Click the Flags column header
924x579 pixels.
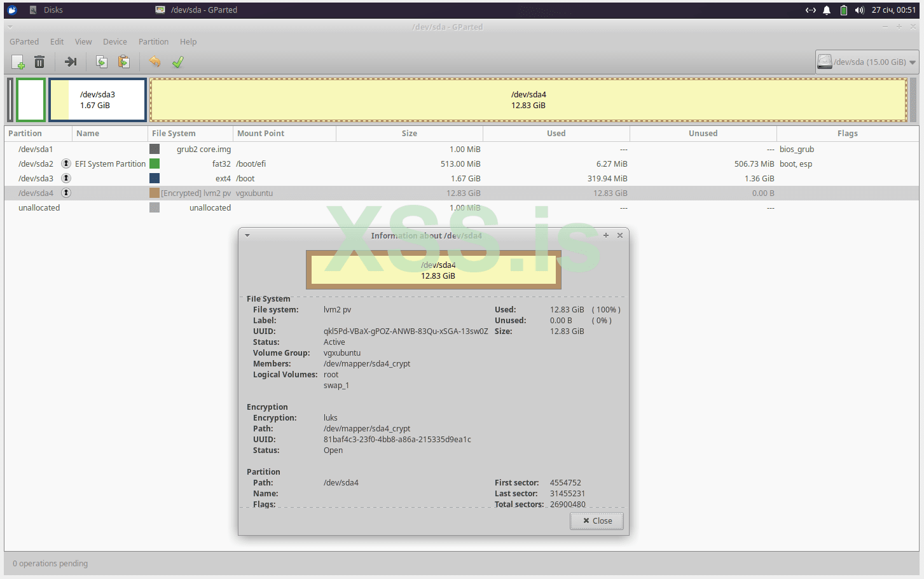point(848,134)
